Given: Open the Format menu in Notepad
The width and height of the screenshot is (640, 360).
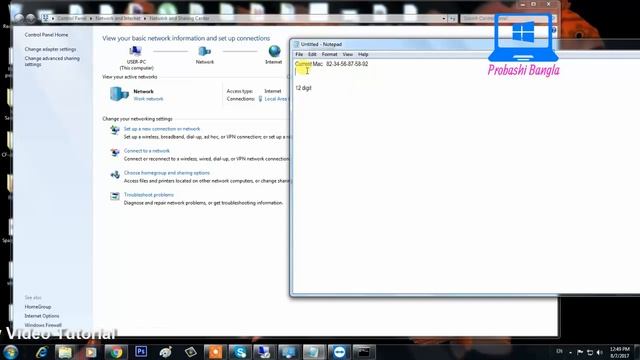Looking at the screenshot, I should coord(329,54).
